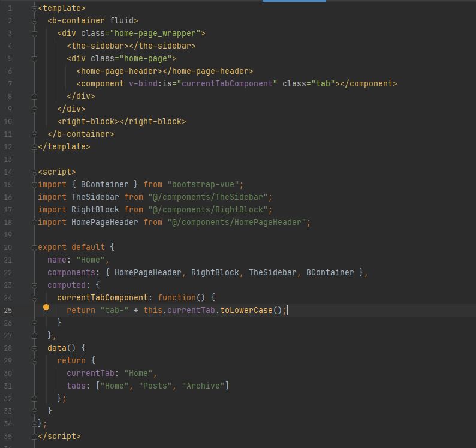Click the v-bind:is attribute on line 7
Viewport: 476px width, 448px height.
(x=150, y=83)
